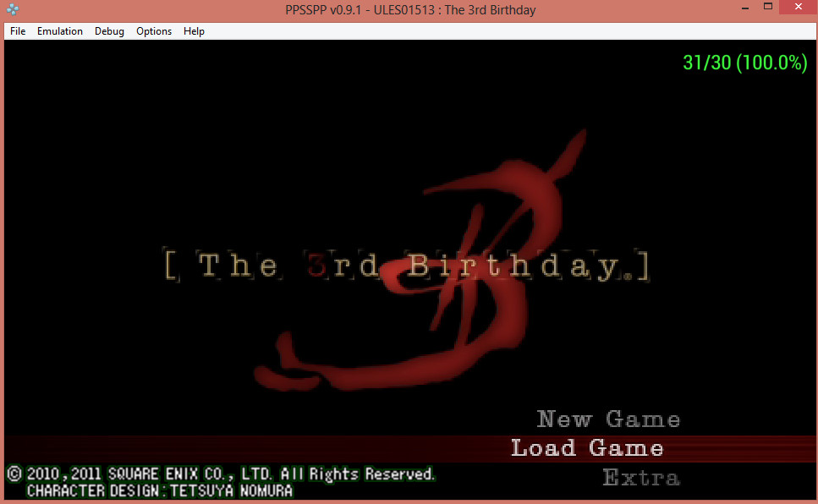The width and height of the screenshot is (818, 504).
Task: Click the green 31/30 FPS counter
Action: [x=744, y=63]
